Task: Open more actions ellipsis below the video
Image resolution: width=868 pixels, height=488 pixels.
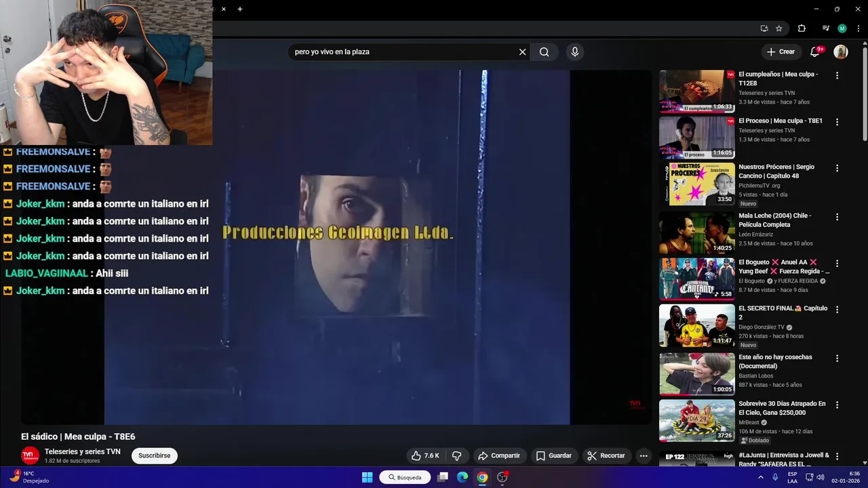Action: [x=644, y=455]
